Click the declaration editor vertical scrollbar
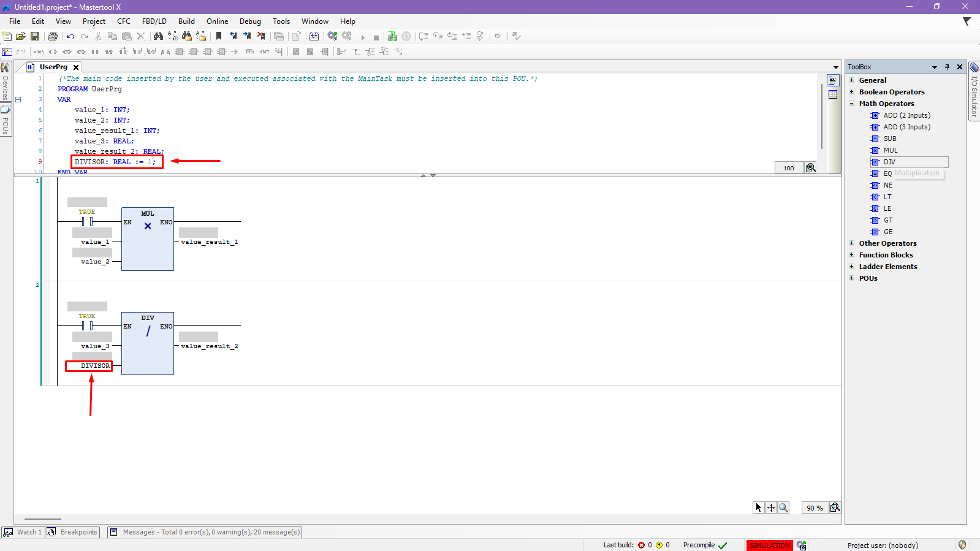Viewport: 980px width, 551px height. pyautogui.click(x=822, y=116)
